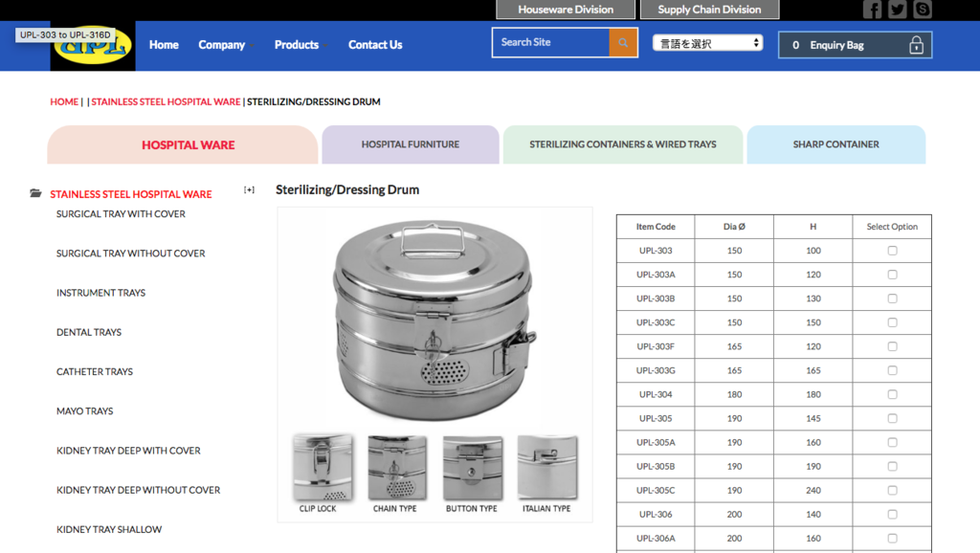Open the Enquiry Bag
The image size is (980, 553).
coord(855,45)
